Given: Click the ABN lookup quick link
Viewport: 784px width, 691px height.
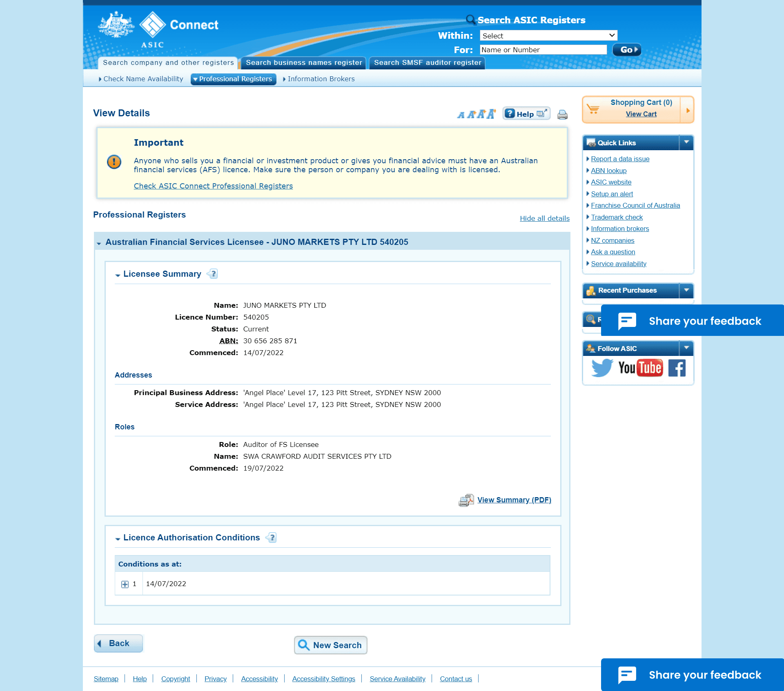Looking at the screenshot, I should (x=608, y=170).
